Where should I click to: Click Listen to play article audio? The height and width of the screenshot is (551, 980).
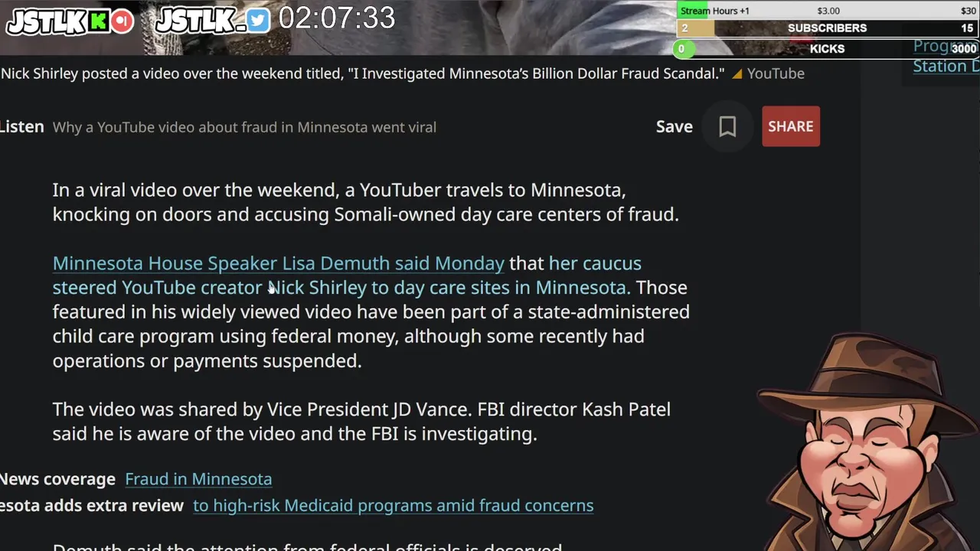pos(22,127)
